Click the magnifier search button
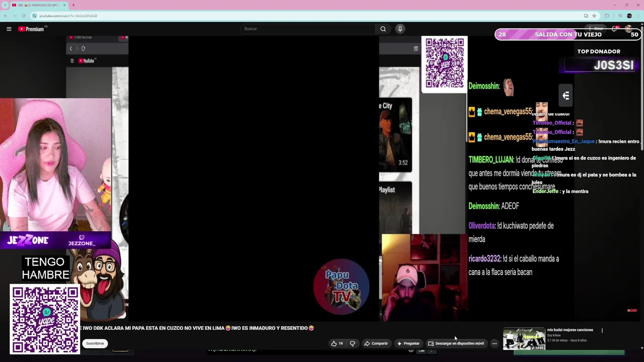The height and width of the screenshot is (362, 644). (383, 29)
